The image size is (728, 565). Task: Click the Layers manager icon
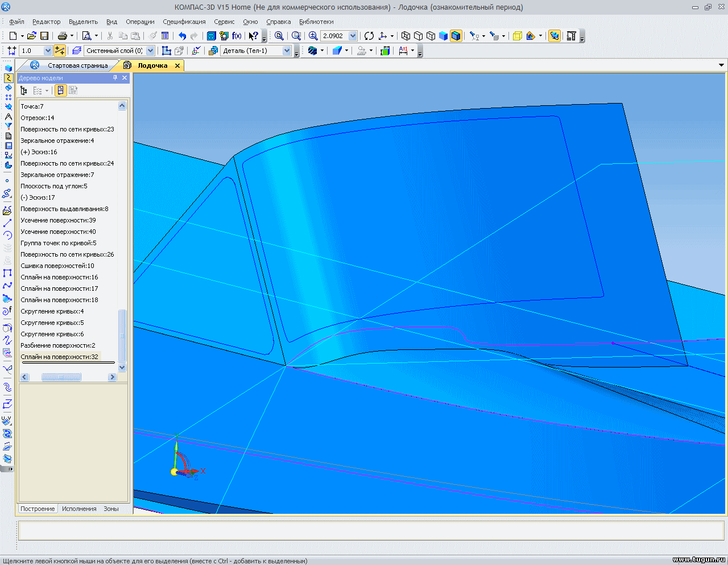77,51
